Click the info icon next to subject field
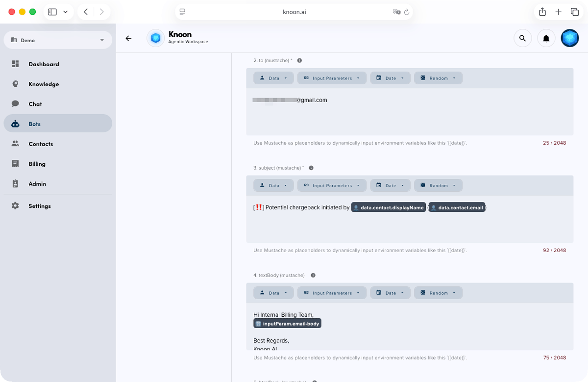588x382 pixels. [311, 168]
